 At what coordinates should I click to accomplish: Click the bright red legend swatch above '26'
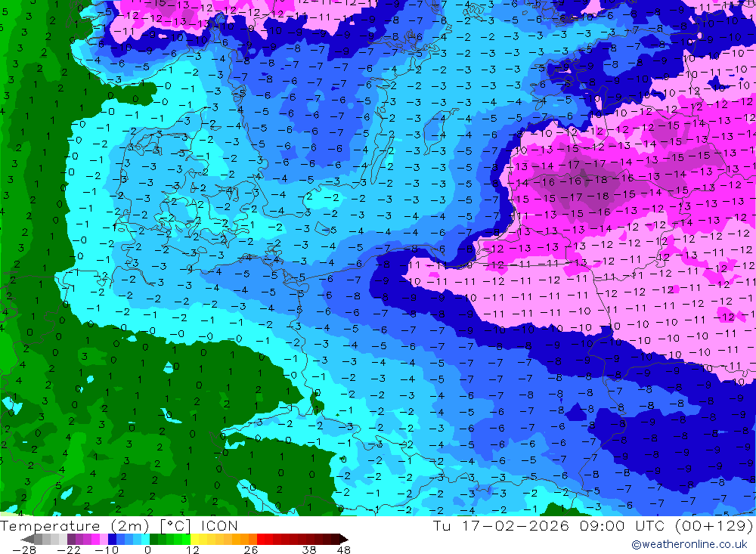point(261,539)
